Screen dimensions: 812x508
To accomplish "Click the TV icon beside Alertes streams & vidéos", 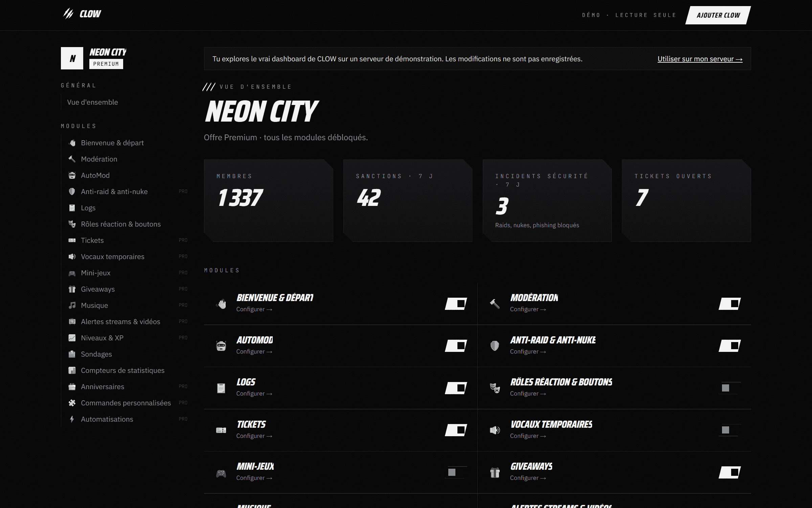I will point(72,322).
